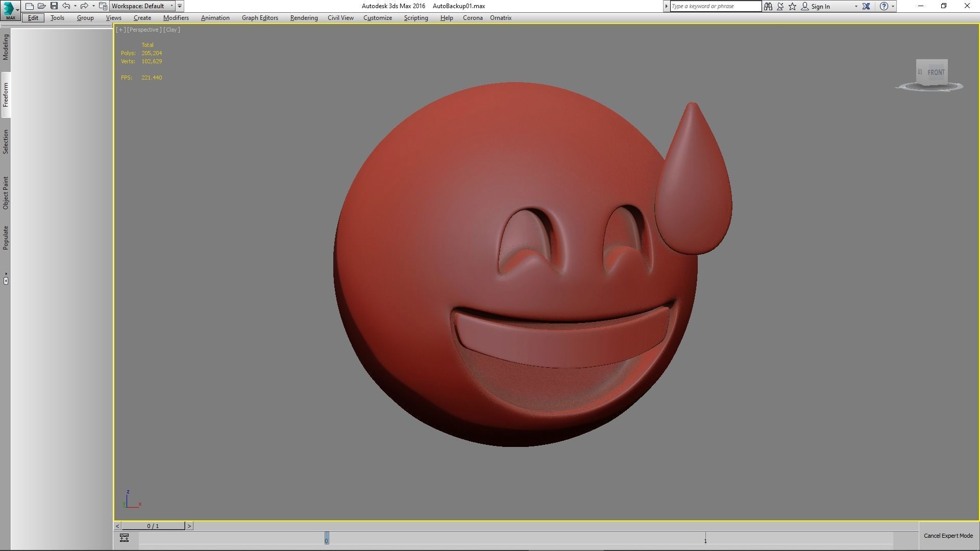Open the Help menu

447,18
